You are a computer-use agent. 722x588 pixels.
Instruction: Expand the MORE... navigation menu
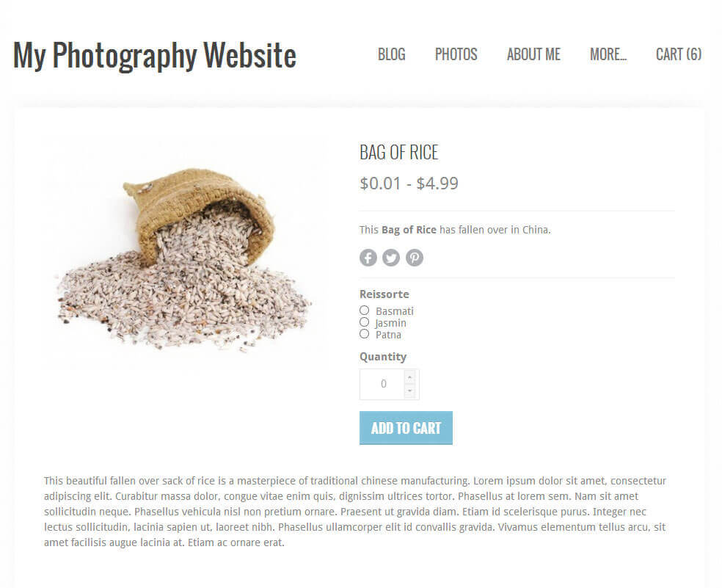[x=608, y=54]
